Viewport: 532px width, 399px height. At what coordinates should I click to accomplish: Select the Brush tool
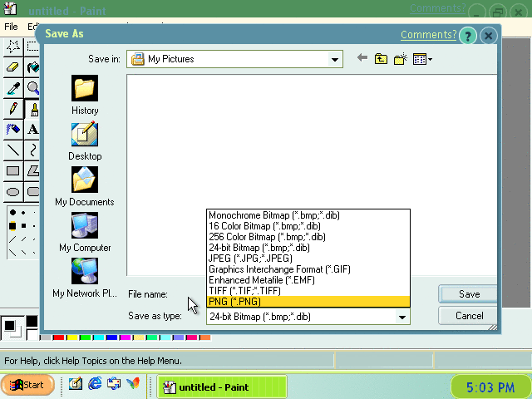click(x=32, y=109)
